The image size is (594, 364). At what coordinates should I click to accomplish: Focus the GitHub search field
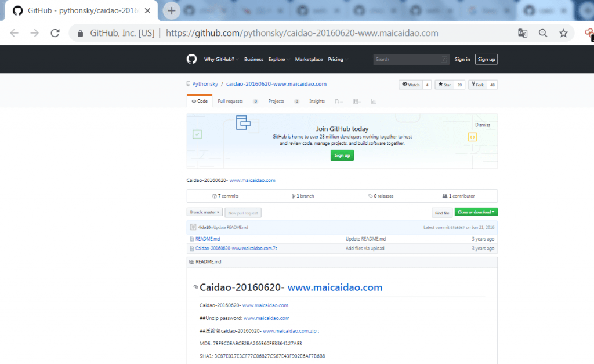(411, 59)
